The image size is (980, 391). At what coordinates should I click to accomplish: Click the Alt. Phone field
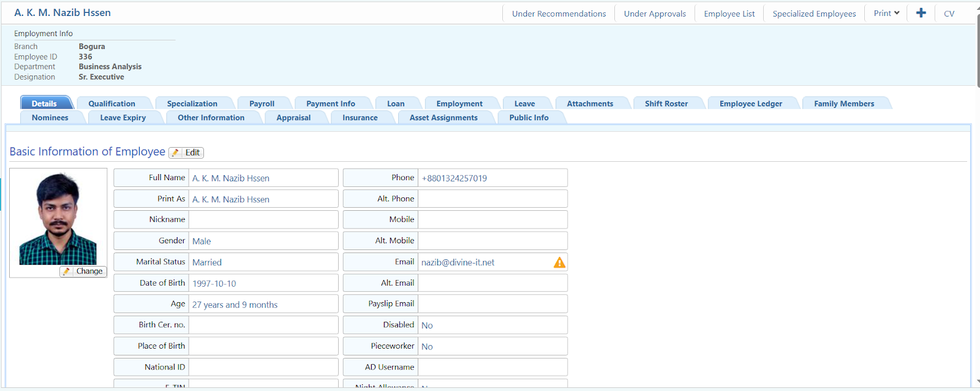coord(492,199)
